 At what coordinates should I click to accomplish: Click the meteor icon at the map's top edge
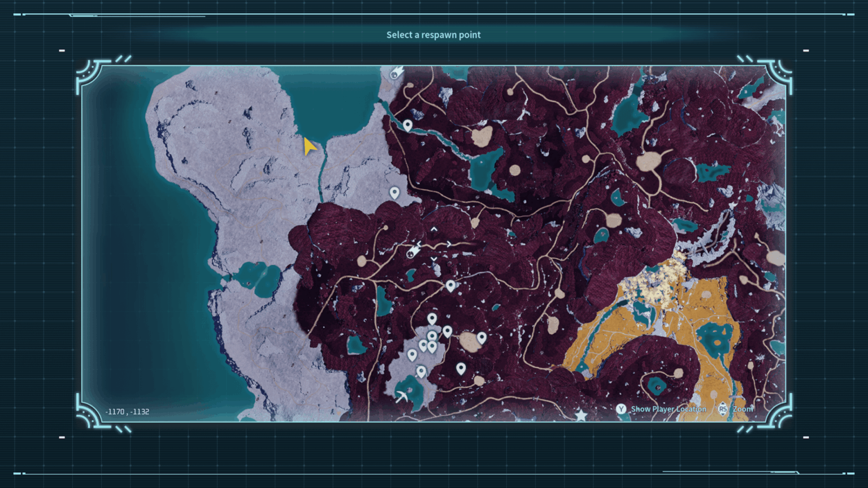[x=396, y=72]
